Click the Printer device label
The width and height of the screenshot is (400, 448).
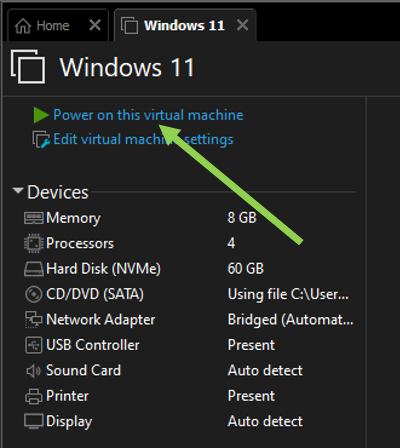(x=67, y=396)
